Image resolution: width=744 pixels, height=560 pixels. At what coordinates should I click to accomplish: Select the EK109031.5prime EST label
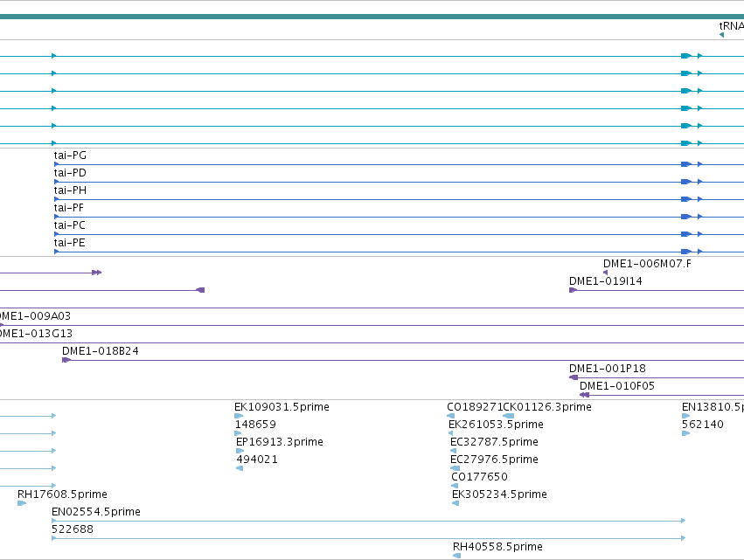[282, 407]
